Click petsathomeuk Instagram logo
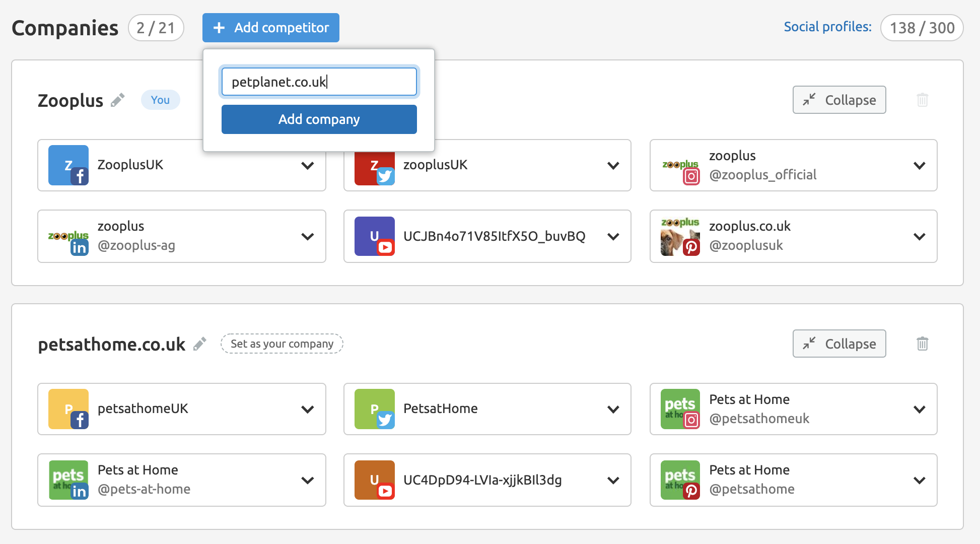 click(680, 409)
